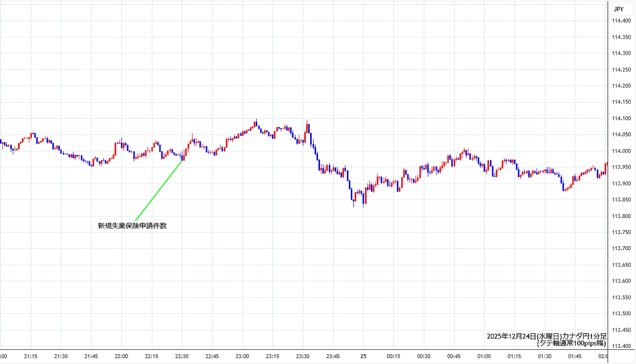This screenshot has width=636, height=364.
Task: Pick the 114.250 price axis label
Action: [621, 69]
